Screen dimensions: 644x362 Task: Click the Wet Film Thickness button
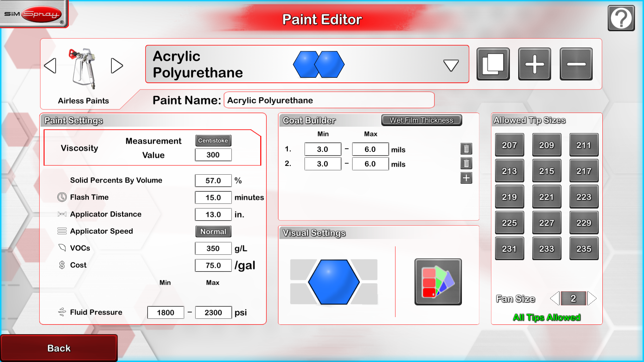click(421, 120)
